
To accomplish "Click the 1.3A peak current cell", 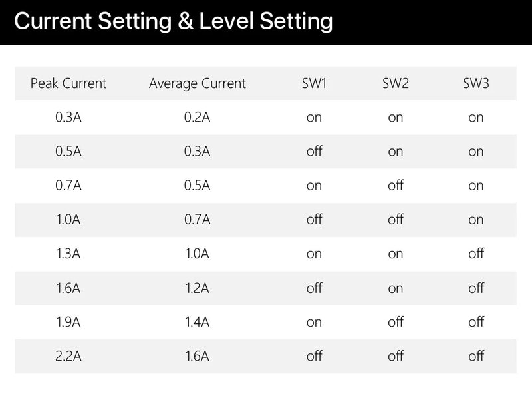I will pyautogui.click(x=68, y=254).
